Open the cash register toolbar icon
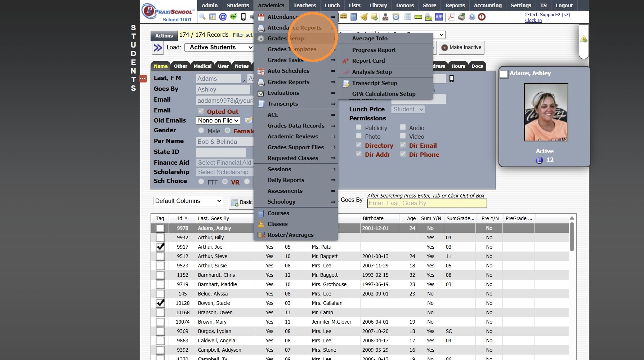The height and width of the screenshot is (360, 644). pos(461,17)
